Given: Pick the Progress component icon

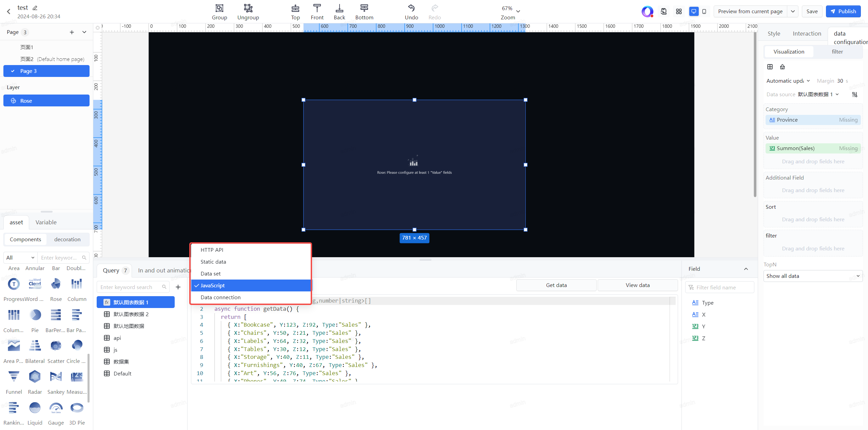Looking at the screenshot, I should coord(14,284).
